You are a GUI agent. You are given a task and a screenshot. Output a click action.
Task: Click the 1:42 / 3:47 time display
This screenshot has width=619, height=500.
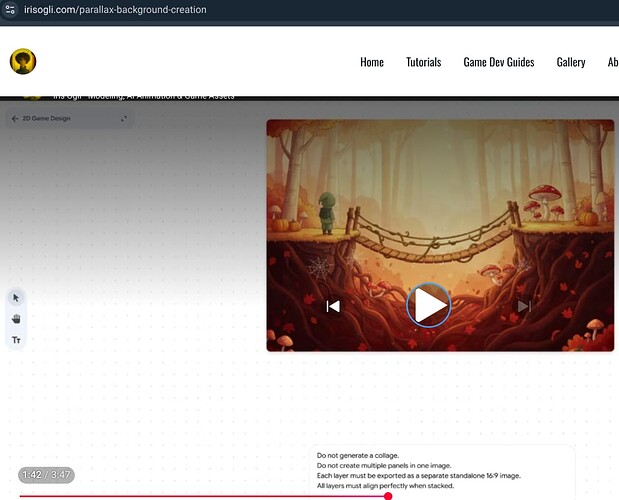46,475
